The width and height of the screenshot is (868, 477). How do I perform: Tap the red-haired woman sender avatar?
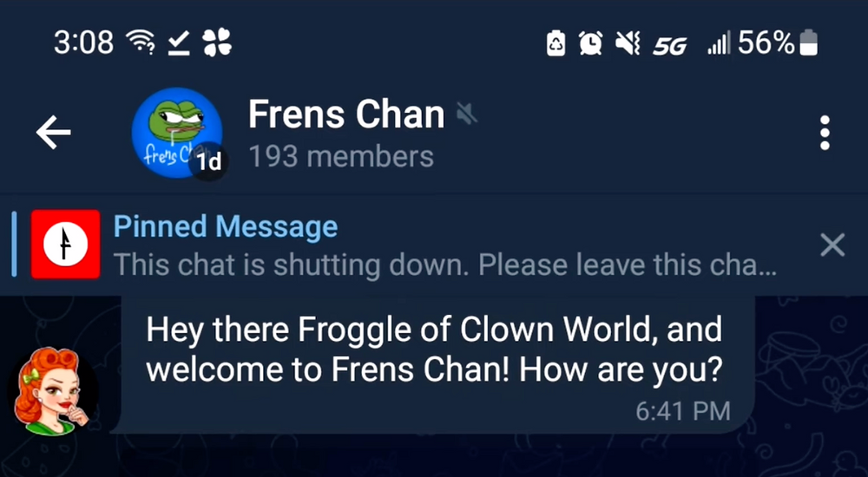pos(53,391)
